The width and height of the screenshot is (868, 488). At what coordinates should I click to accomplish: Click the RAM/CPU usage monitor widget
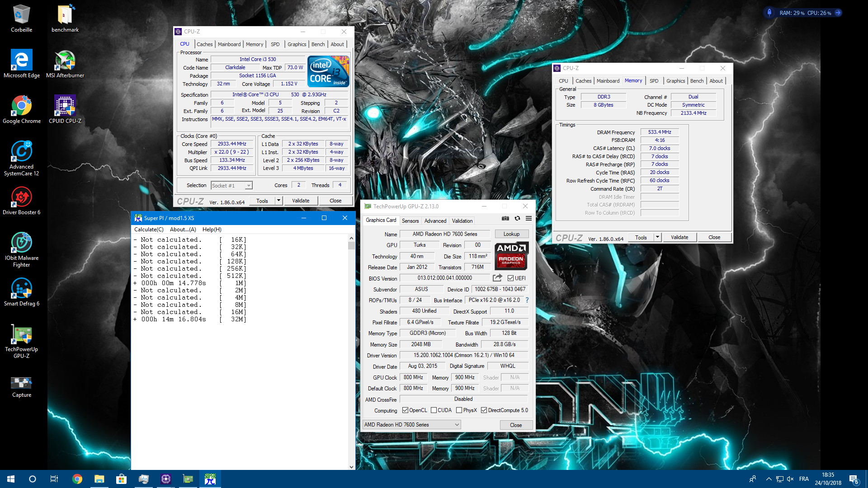[803, 13]
